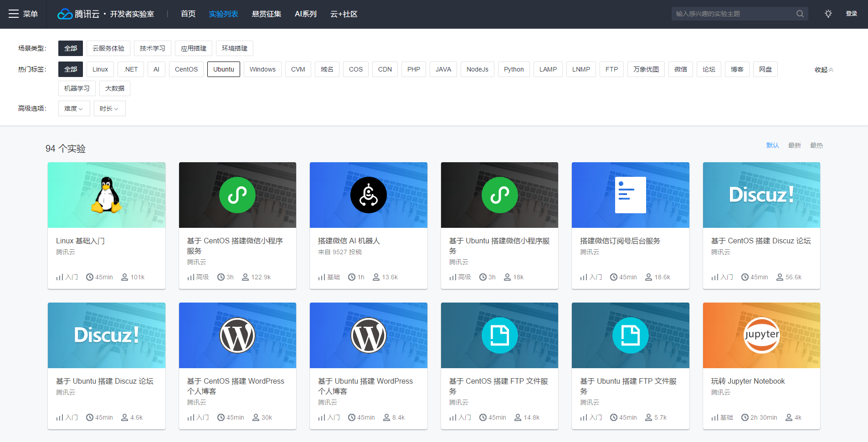This screenshot has width=868, height=442.
Task: Select the 机器学习 tag filter
Action: 77,88
